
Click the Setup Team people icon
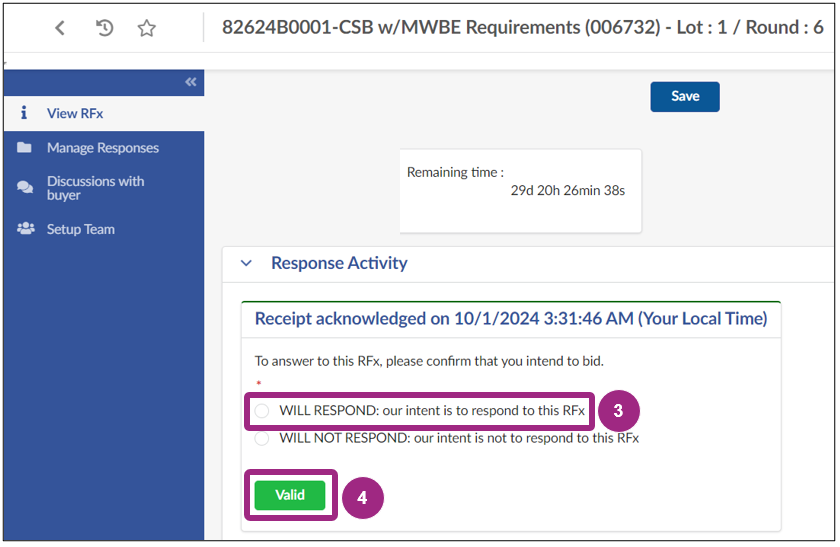coord(26,229)
